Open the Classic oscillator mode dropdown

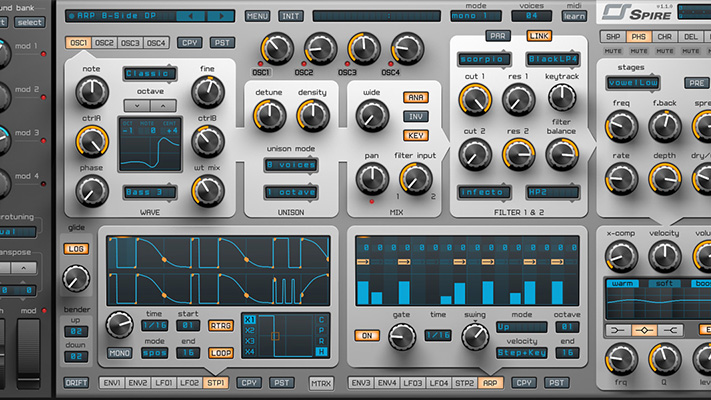pos(149,74)
